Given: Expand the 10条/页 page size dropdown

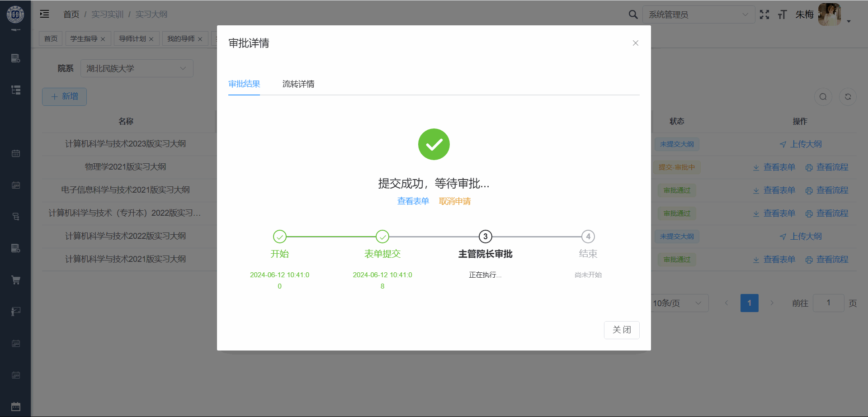Looking at the screenshot, I should point(678,303).
